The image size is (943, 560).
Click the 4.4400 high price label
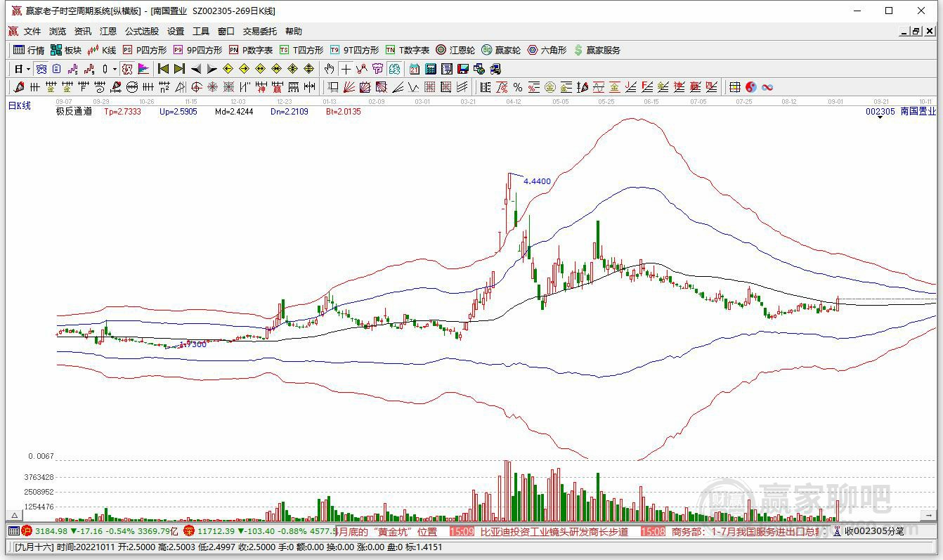point(537,181)
